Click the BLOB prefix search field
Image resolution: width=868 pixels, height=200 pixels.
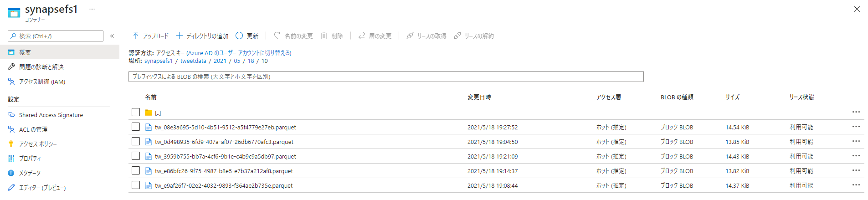(386, 77)
